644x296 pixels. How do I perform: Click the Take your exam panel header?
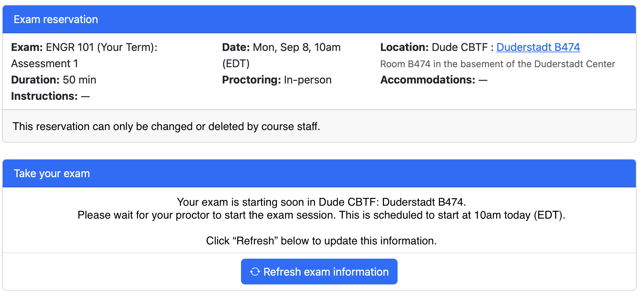click(319, 173)
